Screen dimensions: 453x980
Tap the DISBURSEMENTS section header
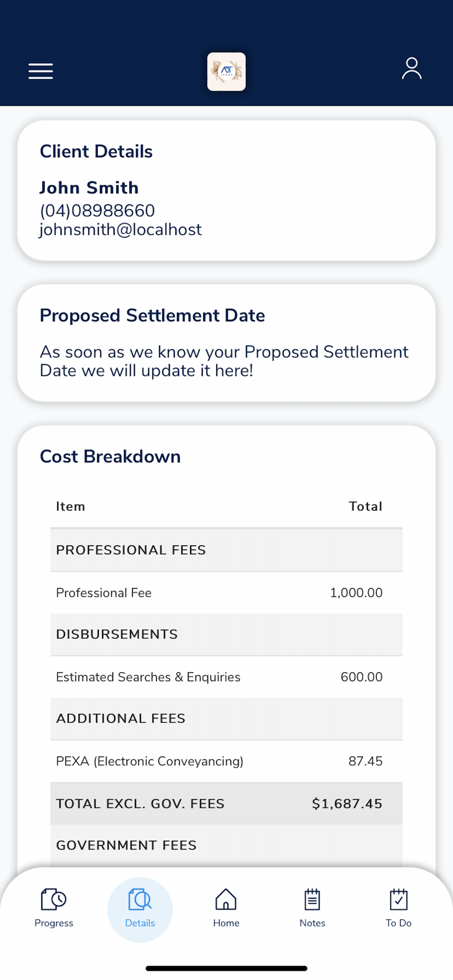point(226,634)
